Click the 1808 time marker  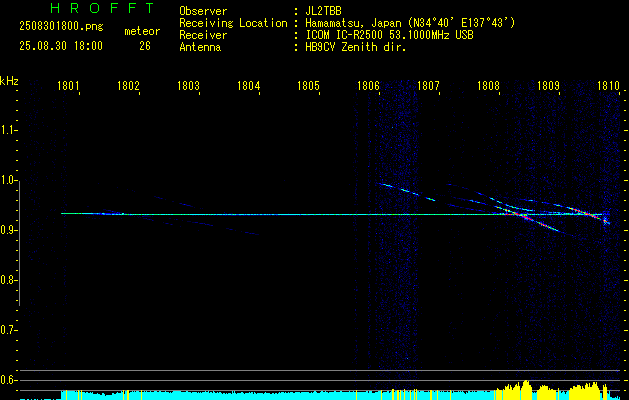(x=488, y=85)
